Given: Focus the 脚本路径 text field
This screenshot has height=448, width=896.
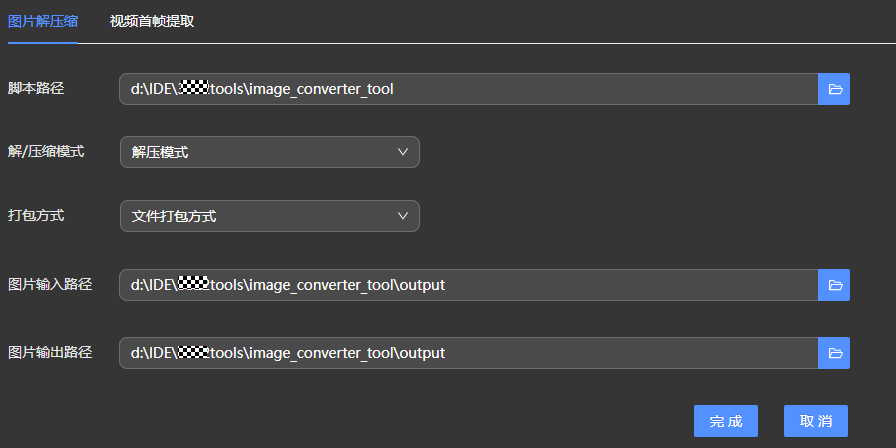Looking at the screenshot, I should pyautogui.click(x=468, y=89).
